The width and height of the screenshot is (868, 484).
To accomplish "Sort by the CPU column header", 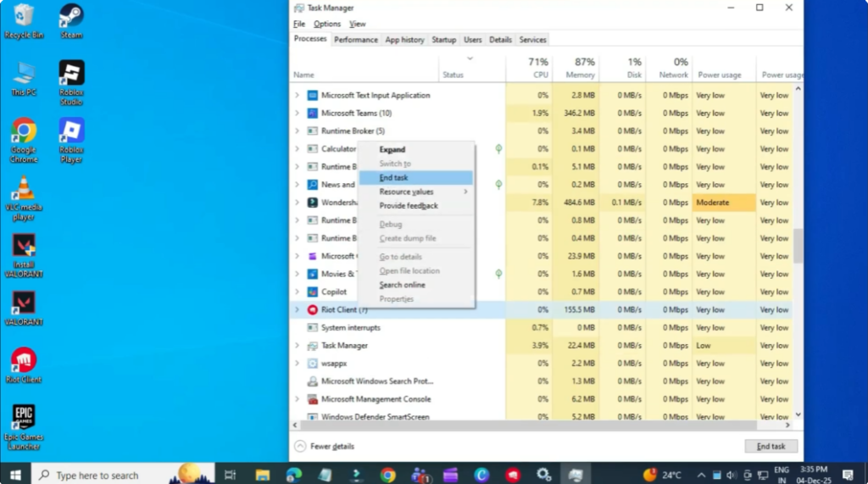I will 529,68.
